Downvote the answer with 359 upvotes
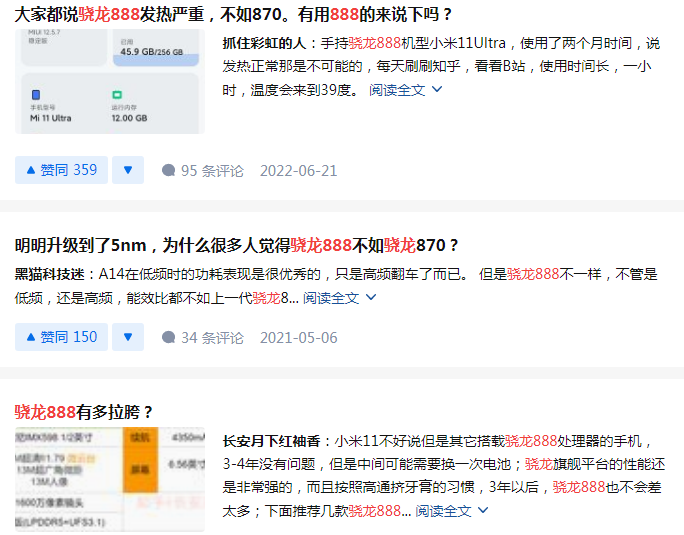 tap(128, 170)
